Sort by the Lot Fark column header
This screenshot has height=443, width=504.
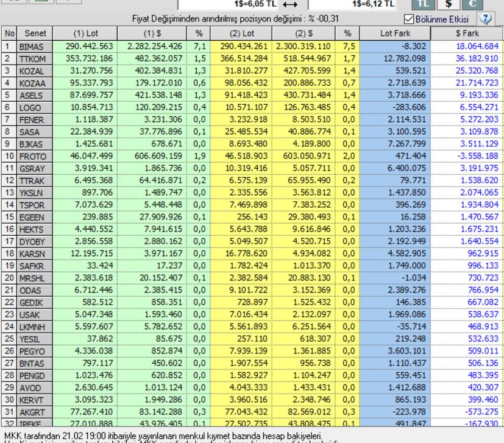[x=395, y=34]
